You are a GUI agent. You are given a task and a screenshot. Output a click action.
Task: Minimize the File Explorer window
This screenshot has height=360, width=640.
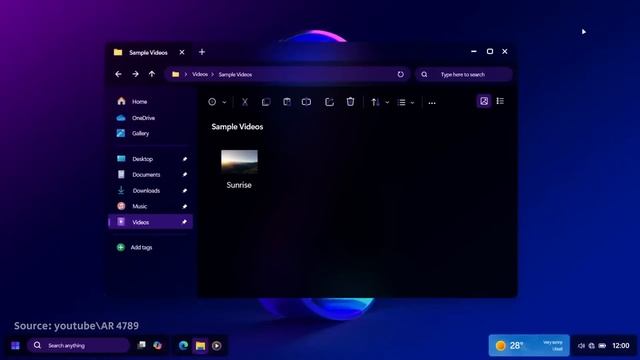point(473,51)
